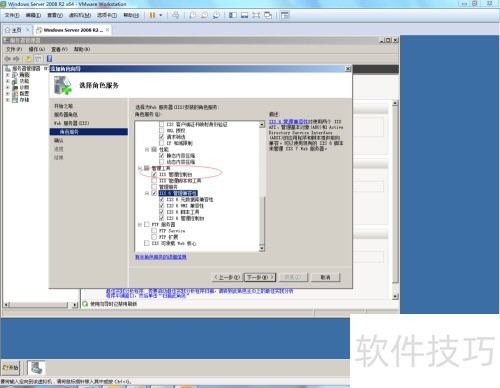Image resolution: width=500 pixels, height=388 pixels.
Task: Select the 功能 node icon in Server Manager tree
Action: (x=15, y=81)
